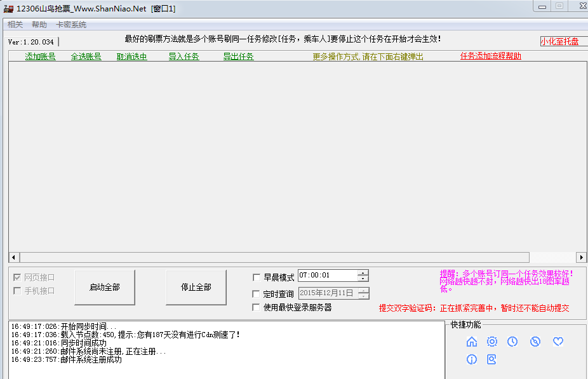The height and width of the screenshot is (379, 588).
Task: Click the 取消选中 link
Action: click(x=131, y=57)
